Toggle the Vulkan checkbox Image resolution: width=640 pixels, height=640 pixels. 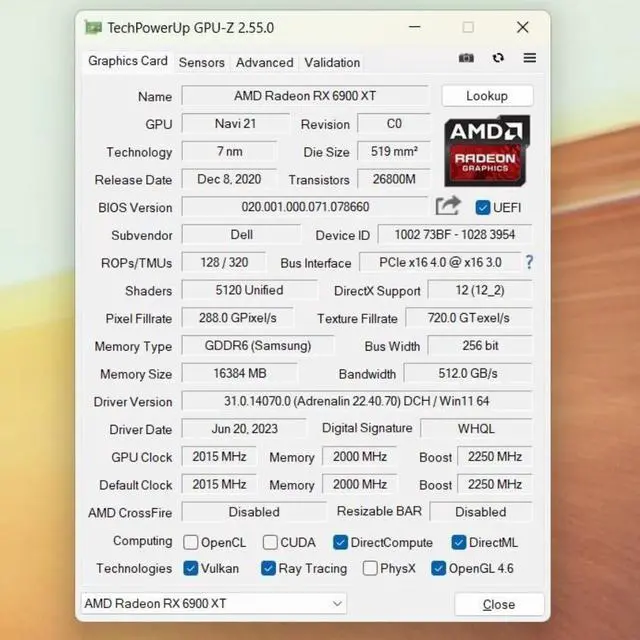191,568
